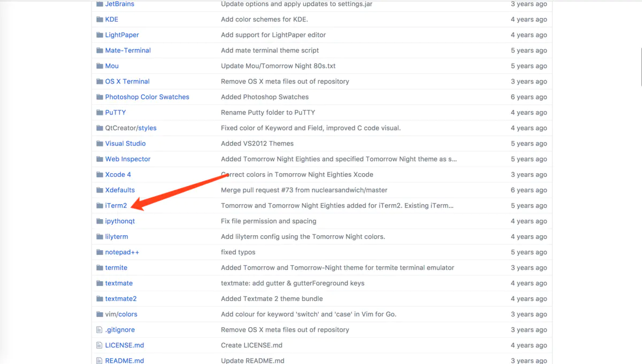This screenshot has height=364, width=642.
Task: Click file icon beside LICENSE.md
Action: click(x=99, y=345)
